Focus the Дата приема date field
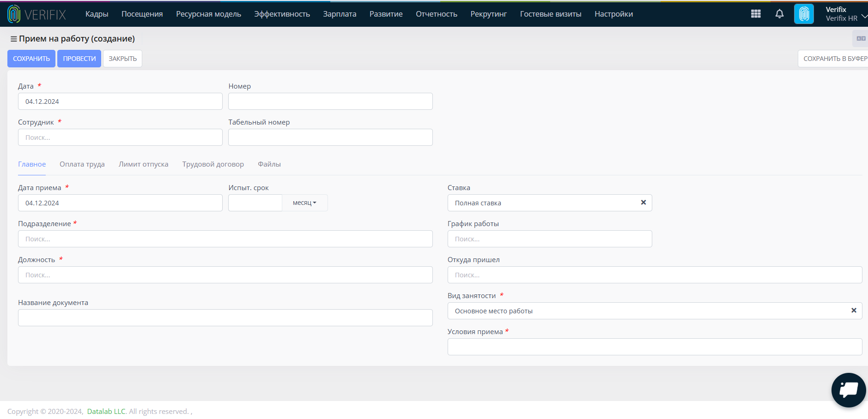Screen dimensions: 868x419 (x=120, y=203)
